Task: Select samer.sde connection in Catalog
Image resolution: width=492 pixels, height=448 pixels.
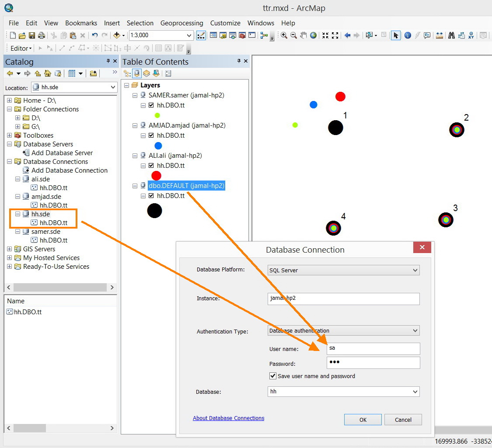Action: coord(46,231)
